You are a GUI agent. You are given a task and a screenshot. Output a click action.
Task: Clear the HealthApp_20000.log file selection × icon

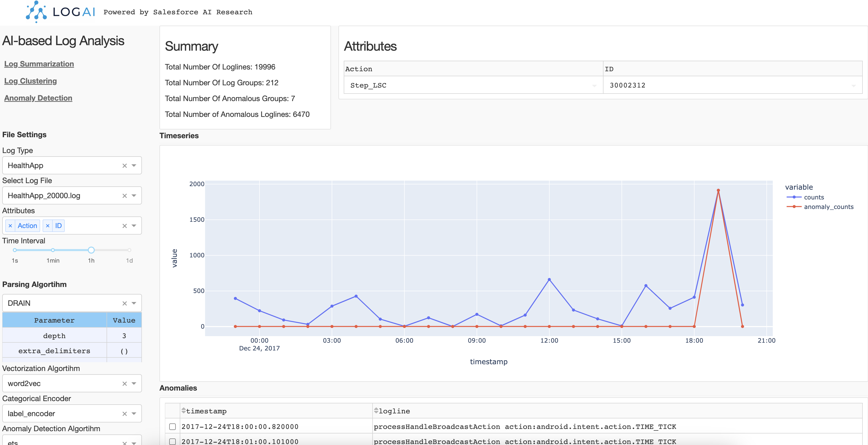point(124,195)
